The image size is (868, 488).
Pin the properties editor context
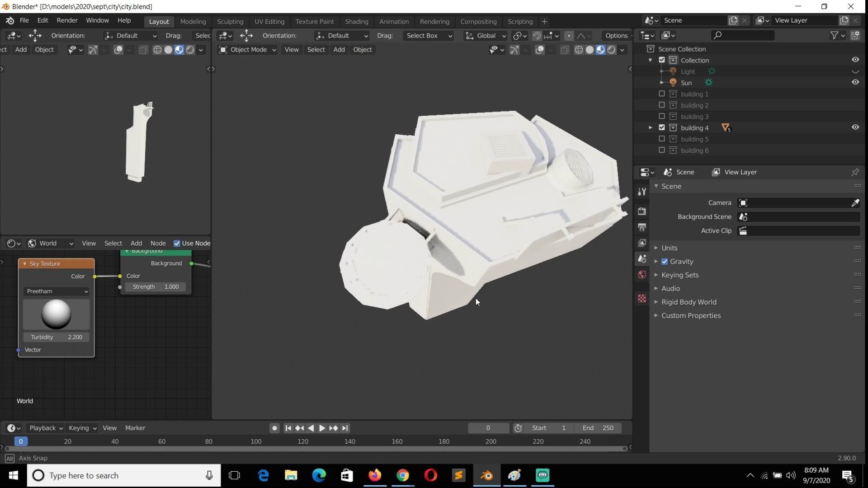click(x=855, y=172)
